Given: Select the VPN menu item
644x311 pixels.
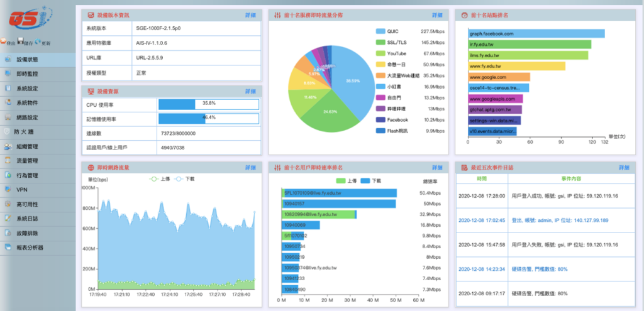Looking at the screenshot, I should tap(22, 190).
